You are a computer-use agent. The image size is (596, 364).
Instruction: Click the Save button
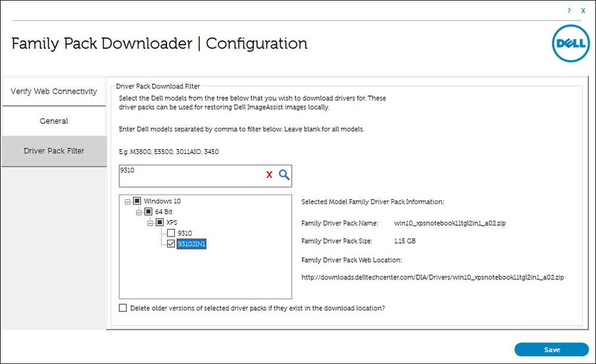click(x=551, y=350)
